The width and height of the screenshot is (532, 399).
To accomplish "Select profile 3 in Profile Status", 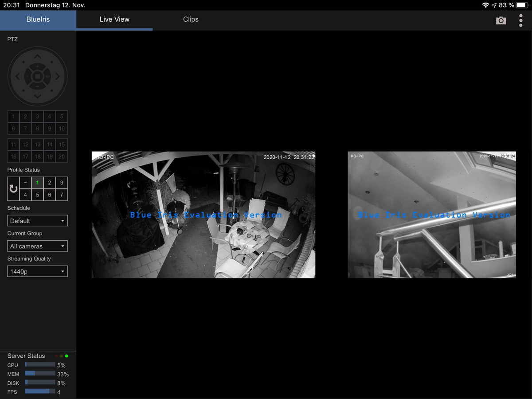I will pyautogui.click(x=62, y=183).
